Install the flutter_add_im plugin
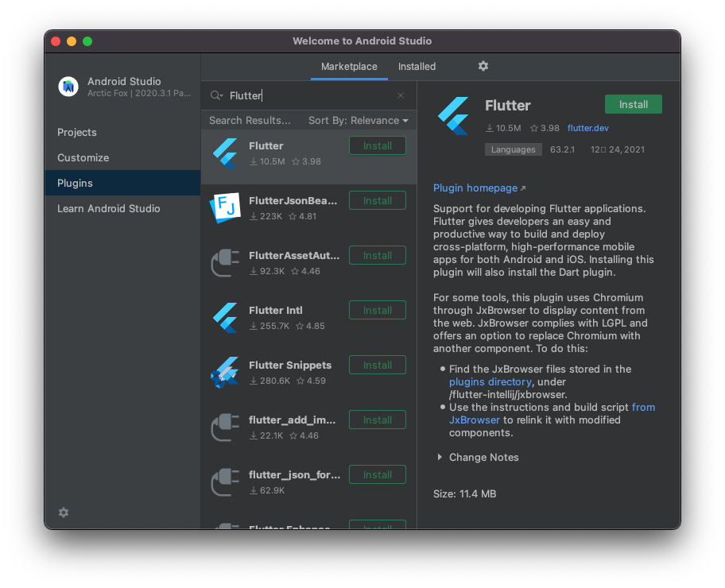This screenshot has height=588, width=725. [378, 420]
